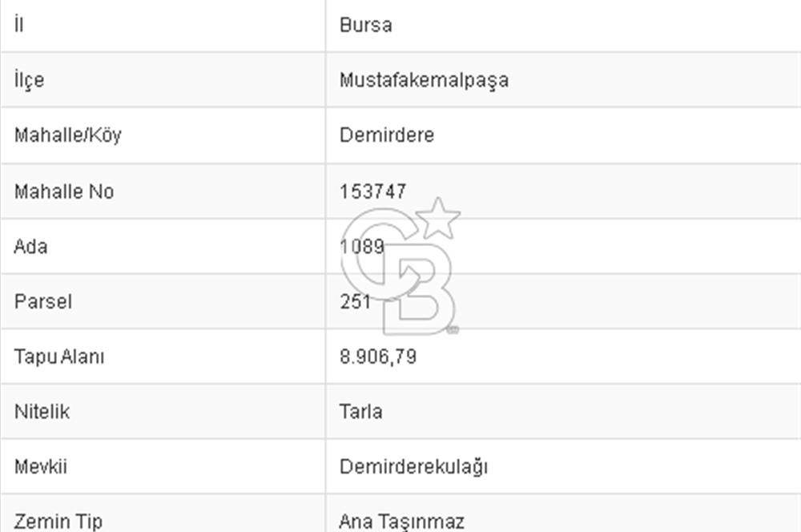Click the Tarla value
The image size is (801, 532).
361,412
